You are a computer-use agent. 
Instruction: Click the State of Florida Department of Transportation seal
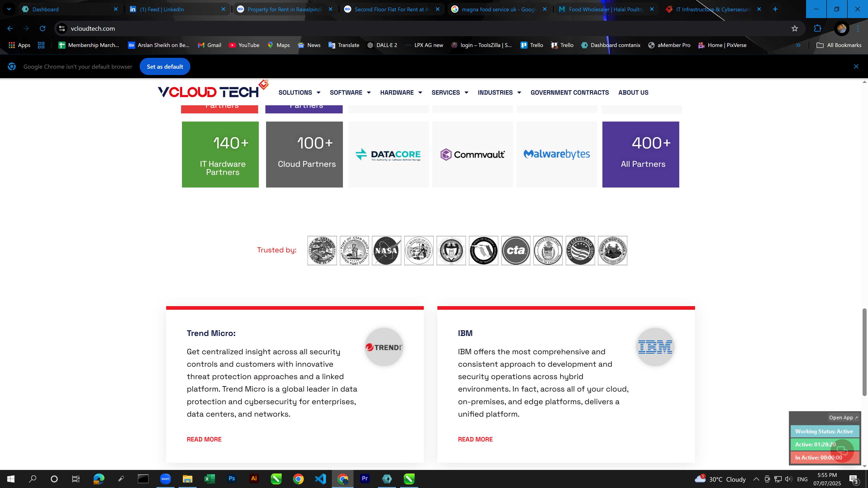tap(484, 251)
